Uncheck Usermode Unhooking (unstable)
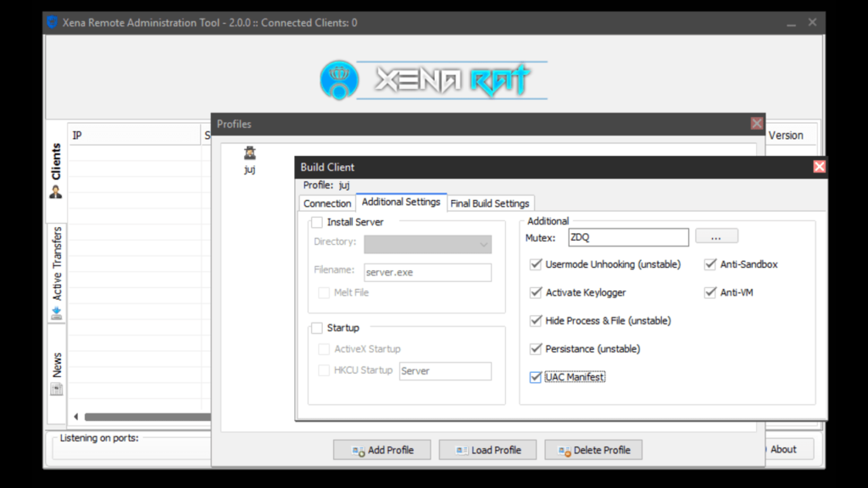 point(536,264)
